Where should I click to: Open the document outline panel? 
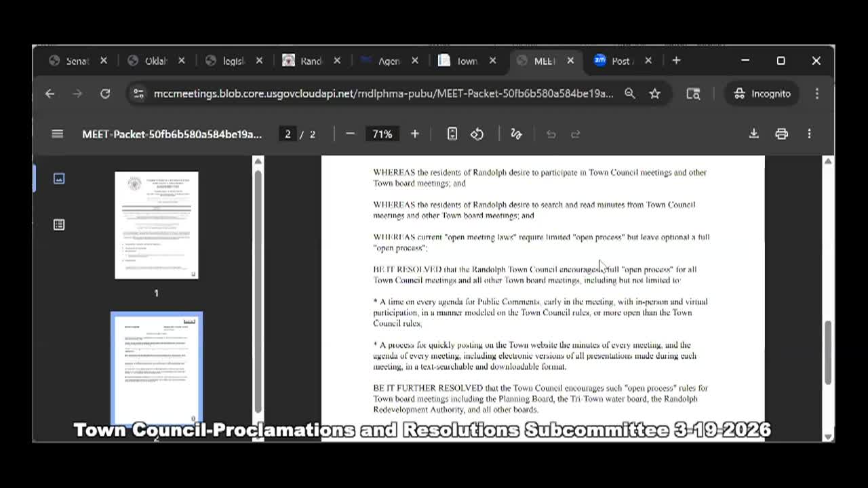[59, 224]
